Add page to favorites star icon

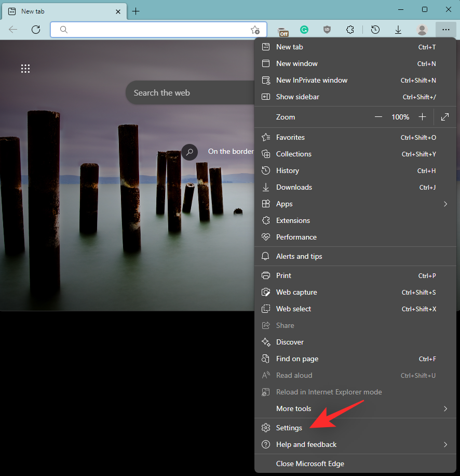pos(255,30)
